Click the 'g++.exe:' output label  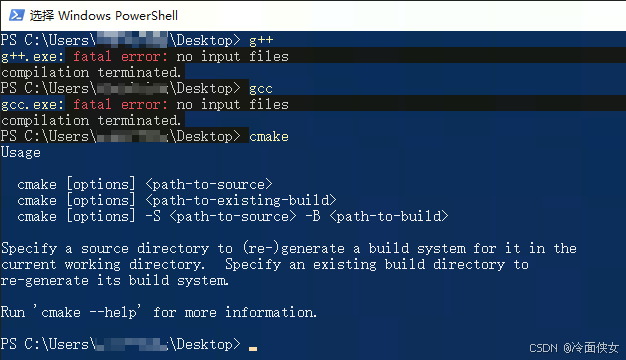(32, 57)
